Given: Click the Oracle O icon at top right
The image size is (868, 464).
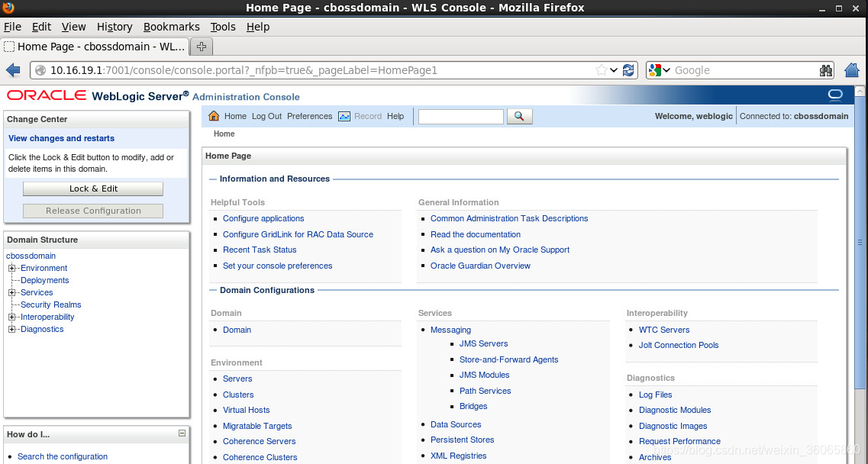Looking at the screenshot, I should (835, 95).
